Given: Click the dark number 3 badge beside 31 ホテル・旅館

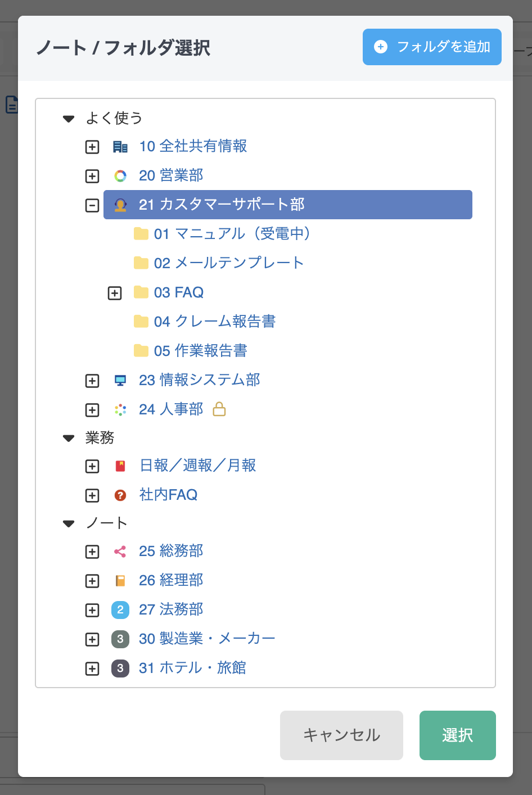Looking at the screenshot, I should coord(120,668).
